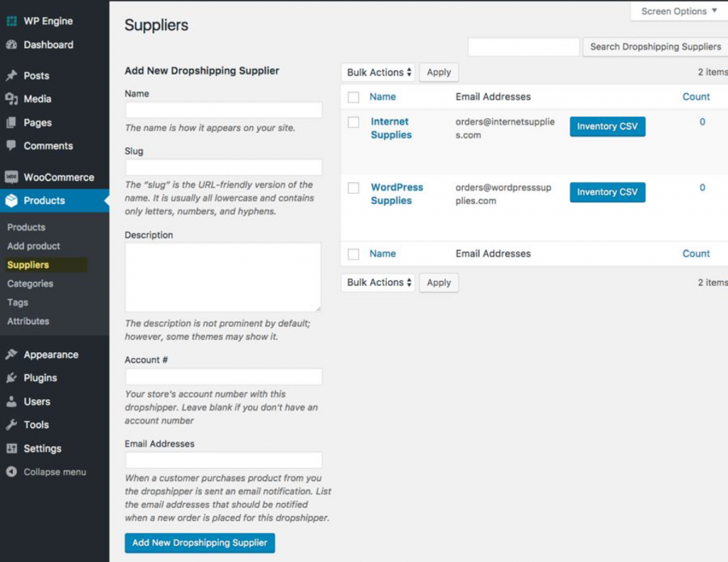Click the Plugins plug icon
The width and height of the screenshot is (728, 562).
coord(11,378)
